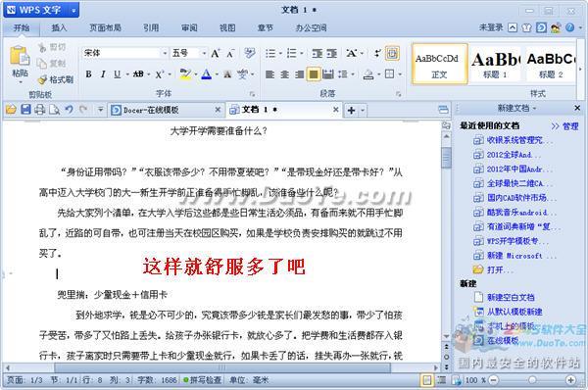
Task: Click the character shading A icon
Action: 227,74
